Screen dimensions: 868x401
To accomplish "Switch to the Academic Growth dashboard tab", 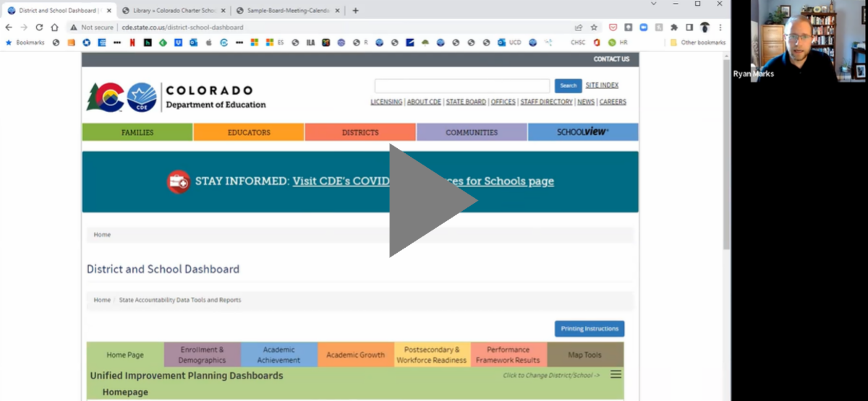I will click(355, 355).
